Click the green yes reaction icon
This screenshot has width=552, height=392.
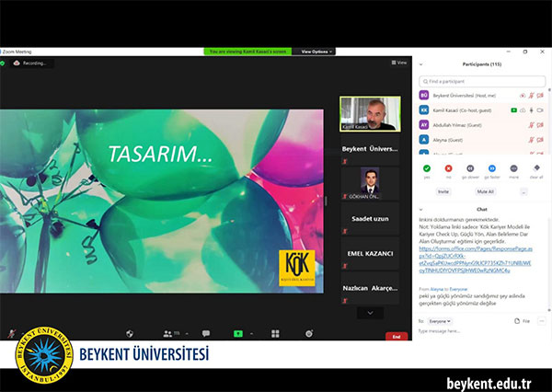[x=427, y=168]
